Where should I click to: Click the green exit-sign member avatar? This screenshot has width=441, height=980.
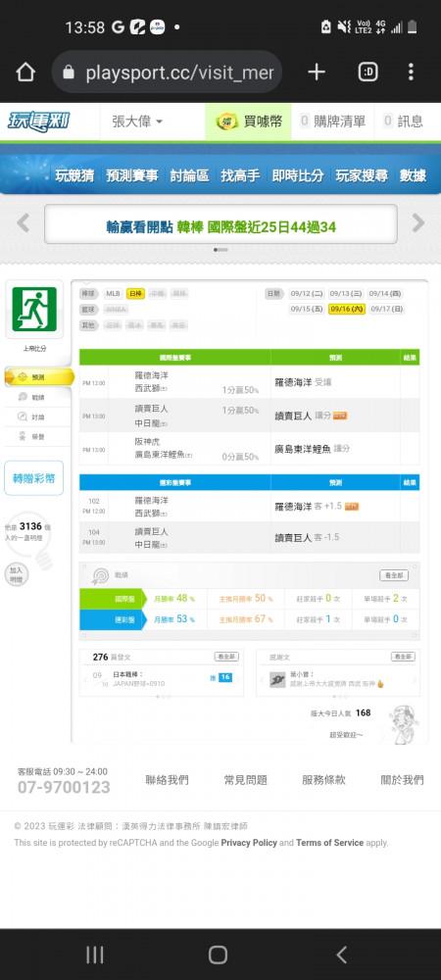coord(34,310)
